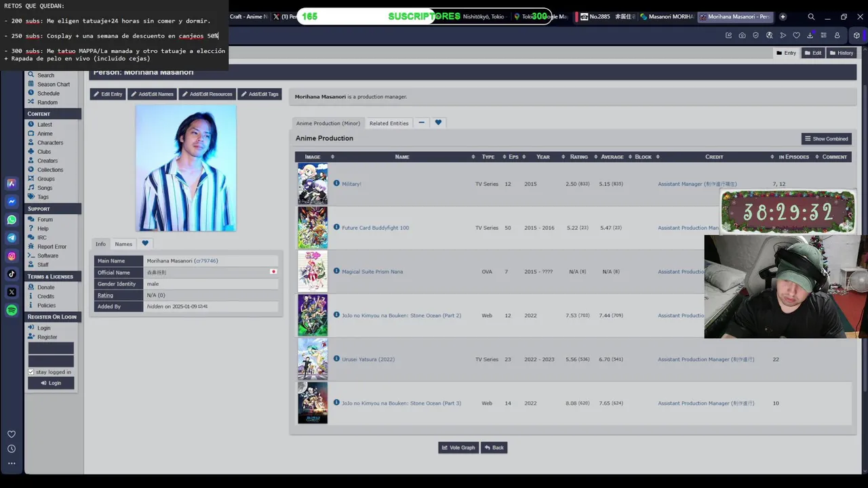This screenshot has width=868, height=488.
Task: Open WhatsApp from the browser sidebar
Action: tap(12, 220)
